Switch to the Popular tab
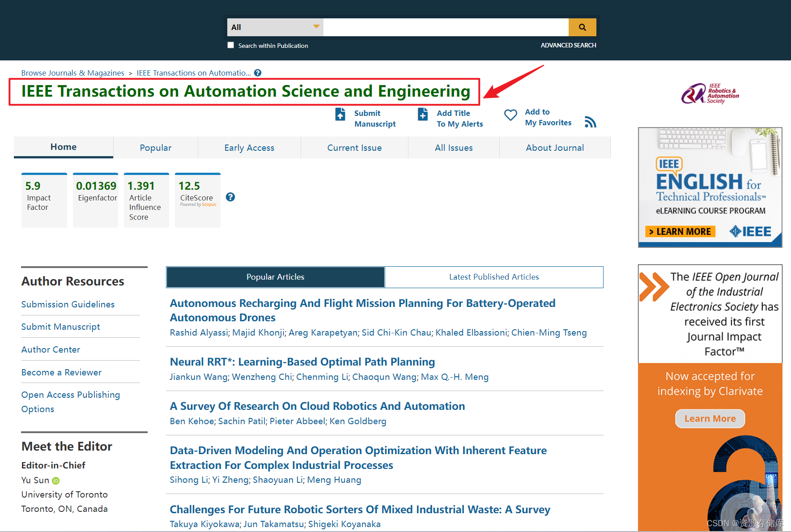This screenshot has width=791, height=532. [x=156, y=148]
